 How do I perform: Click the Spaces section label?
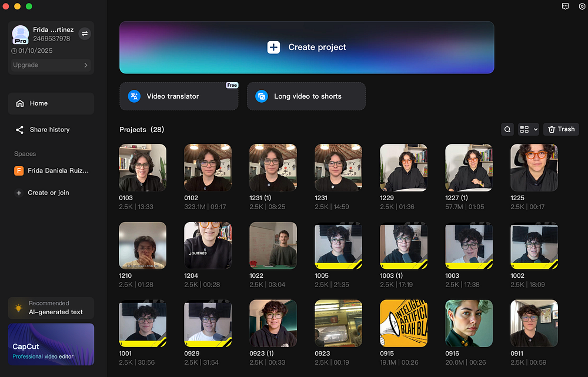25,154
